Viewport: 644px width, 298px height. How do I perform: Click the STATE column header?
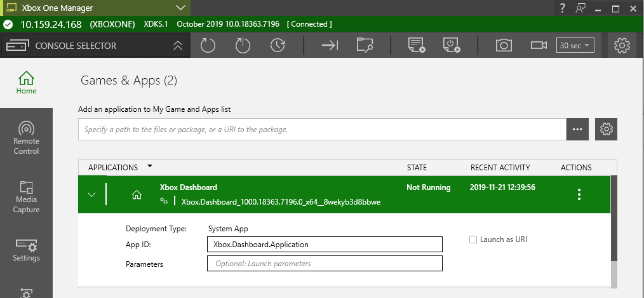point(417,168)
